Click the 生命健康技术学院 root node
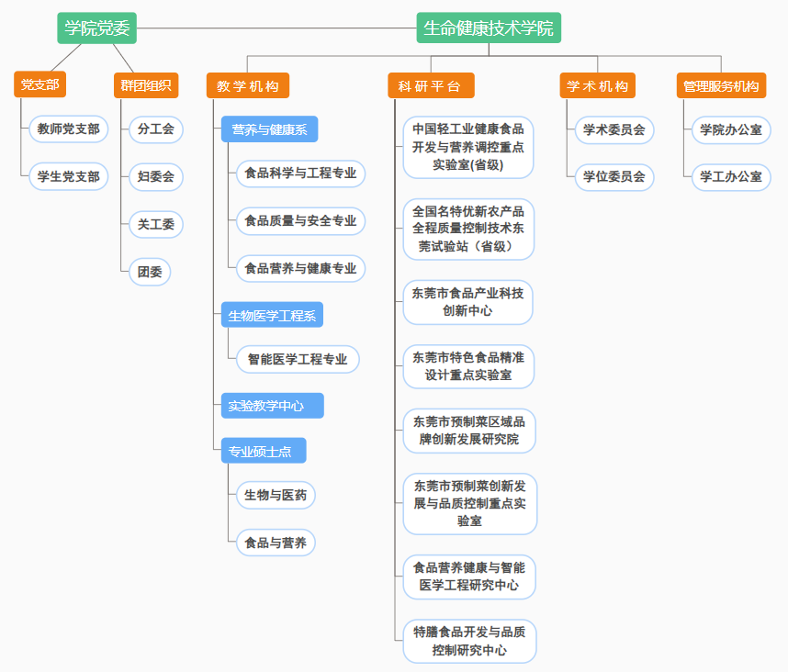Screen dimensions: 788x672 coord(488,28)
